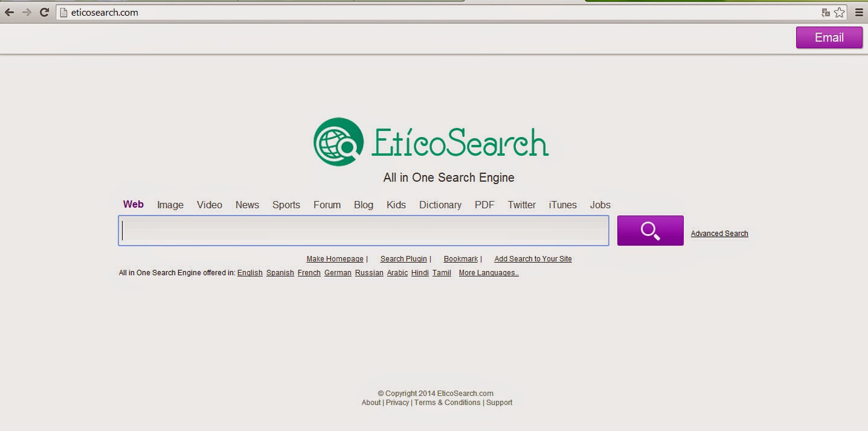
Task: Open the About footer link
Action: click(x=371, y=403)
